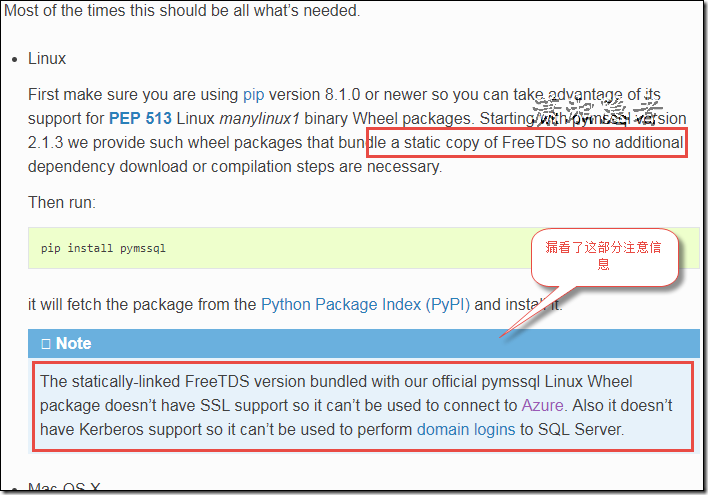The image size is (708, 495).
Task: Click the square icon beside Note heading
Action: click(x=46, y=343)
